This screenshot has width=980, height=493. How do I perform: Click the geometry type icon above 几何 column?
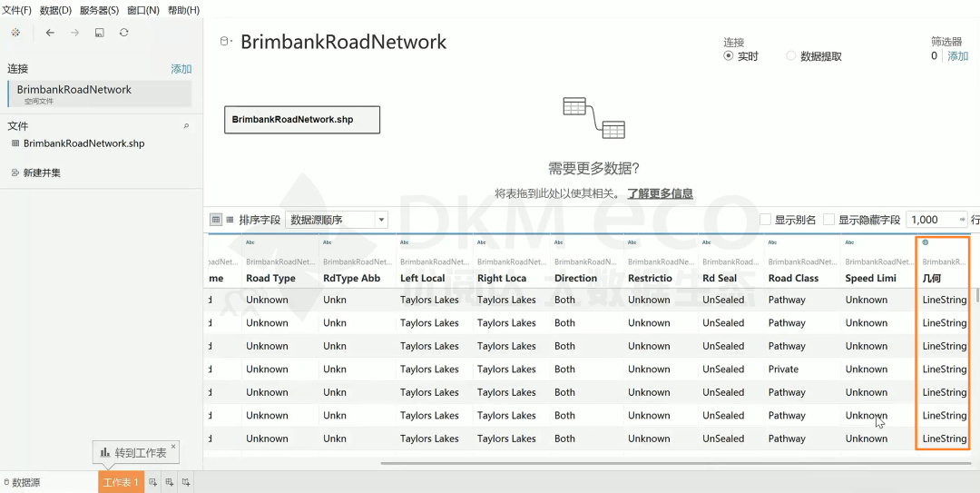tap(926, 242)
